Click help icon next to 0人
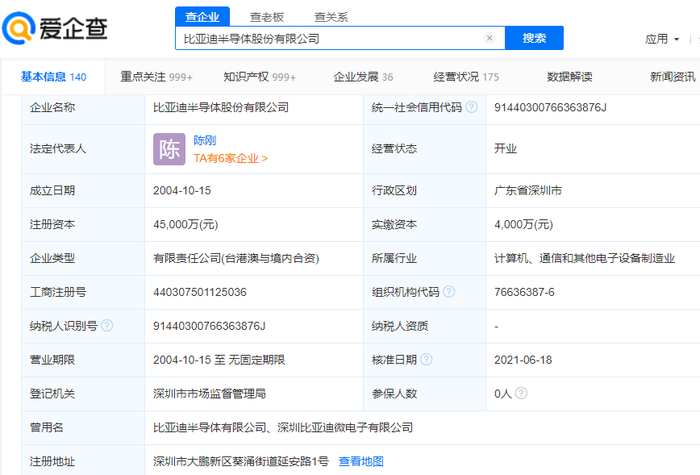 pyautogui.click(x=521, y=393)
